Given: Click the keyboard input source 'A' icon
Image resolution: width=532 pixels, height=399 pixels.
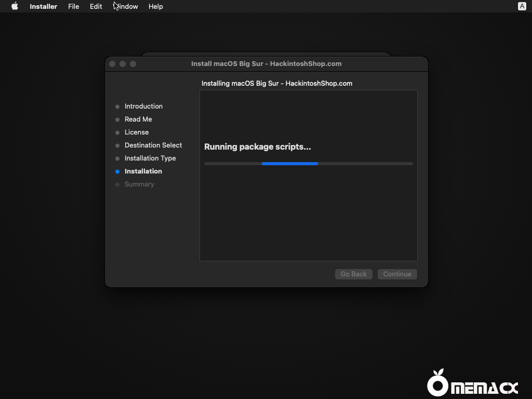Looking at the screenshot, I should click(521, 6).
